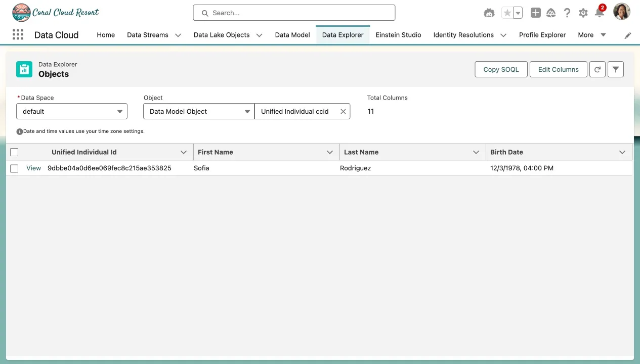
Task: Click the notifications bell icon
Action: [x=599, y=13]
